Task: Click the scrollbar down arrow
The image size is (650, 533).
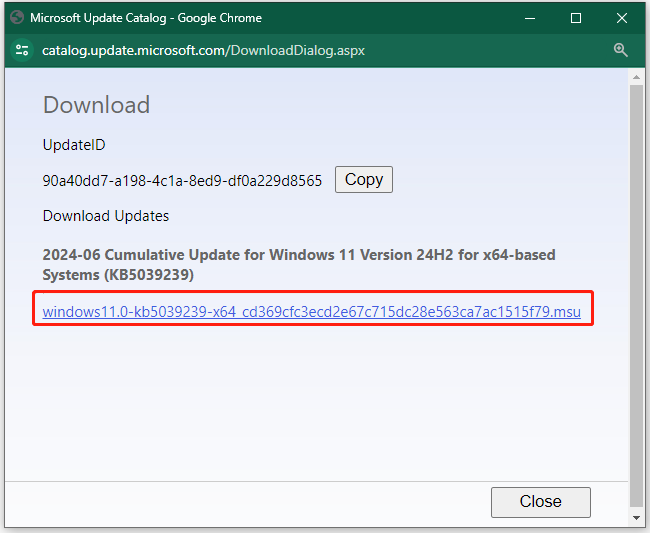Action: 636,518
